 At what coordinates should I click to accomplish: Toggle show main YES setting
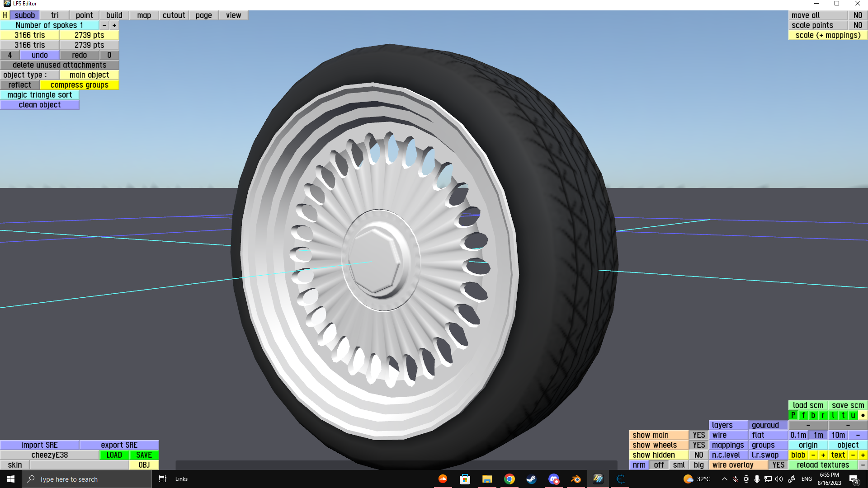click(698, 435)
